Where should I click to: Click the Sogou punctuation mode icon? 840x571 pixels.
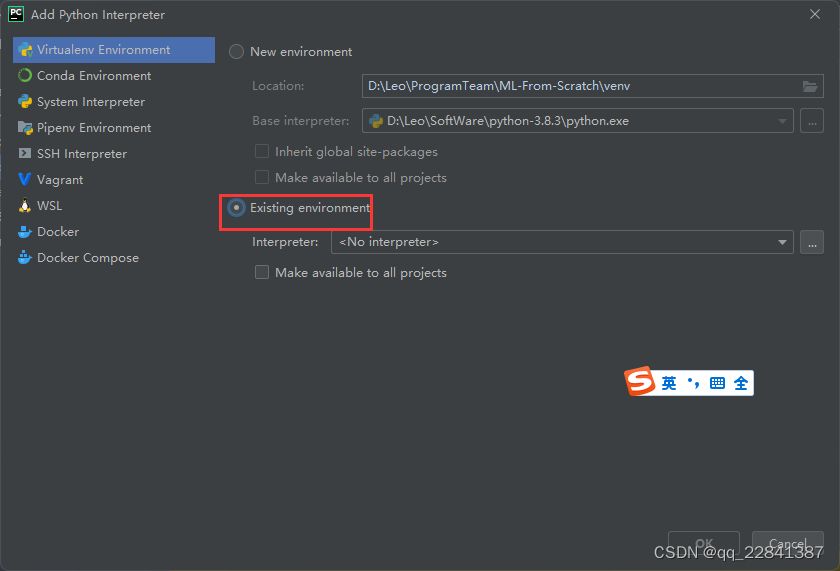[694, 383]
